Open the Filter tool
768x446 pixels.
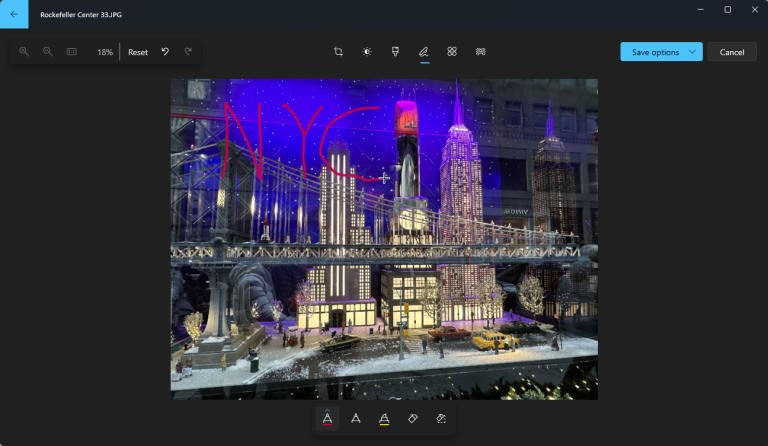pos(395,51)
